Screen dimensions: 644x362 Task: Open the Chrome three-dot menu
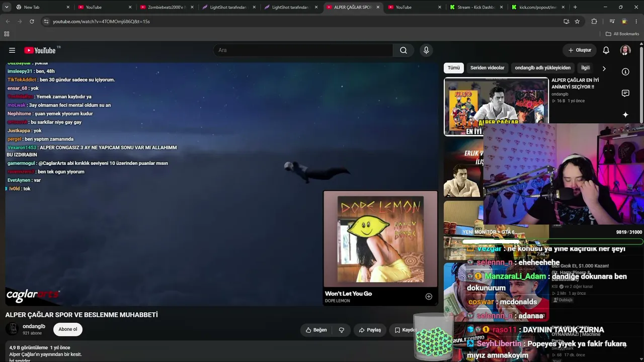(x=636, y=22)
